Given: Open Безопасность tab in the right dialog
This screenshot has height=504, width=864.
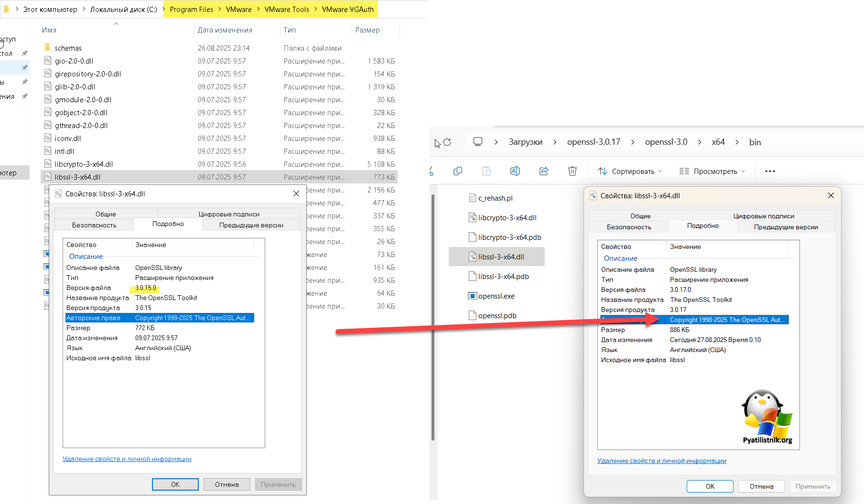Looking at the screenshot, I should point(629,227).
